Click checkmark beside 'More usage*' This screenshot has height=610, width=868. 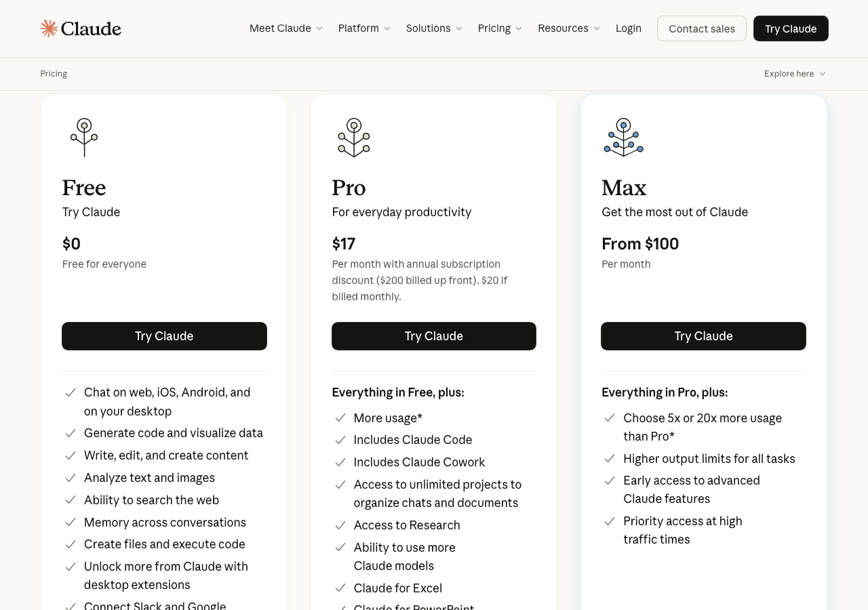(340, 418)
